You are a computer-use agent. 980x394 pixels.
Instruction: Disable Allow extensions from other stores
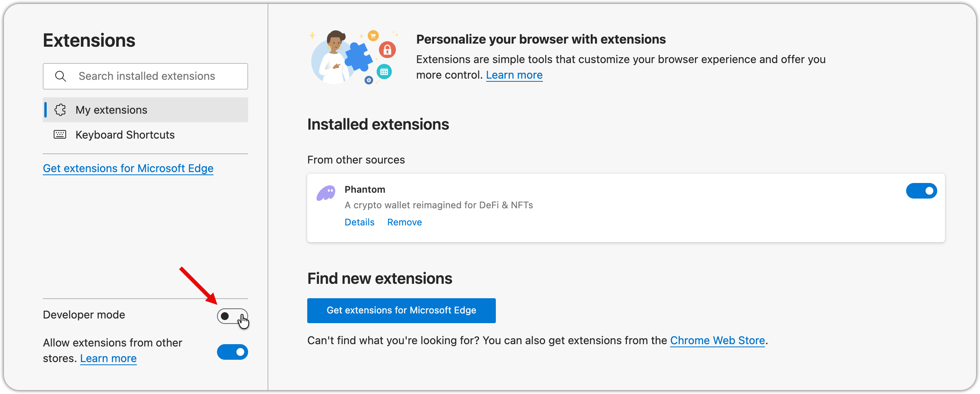pos(232,352)
